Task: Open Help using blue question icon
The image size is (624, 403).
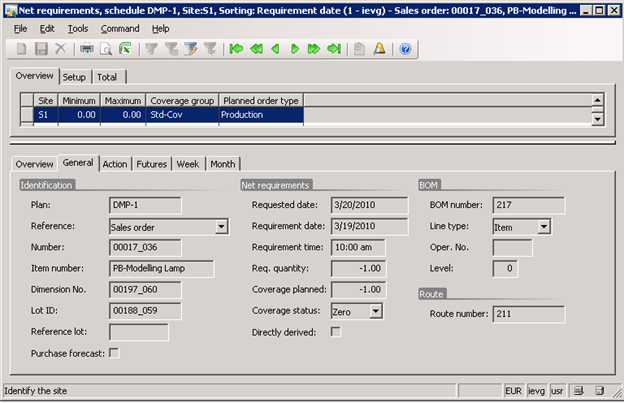Action: (405, 48)
